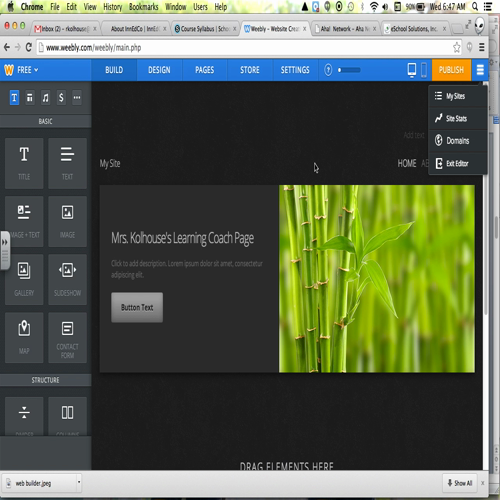Click the Mrs. Kolhouse's Learning Coach Page headline

[182, 238]
